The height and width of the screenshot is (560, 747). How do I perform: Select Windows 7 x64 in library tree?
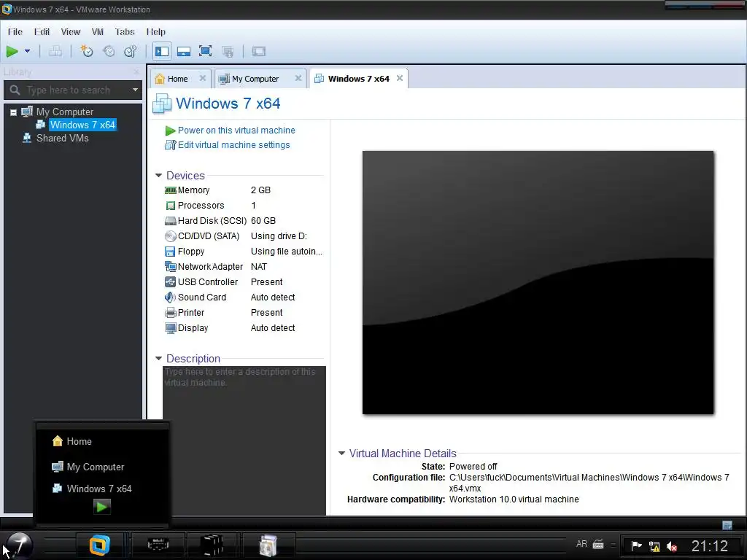(x=82, y=125)
